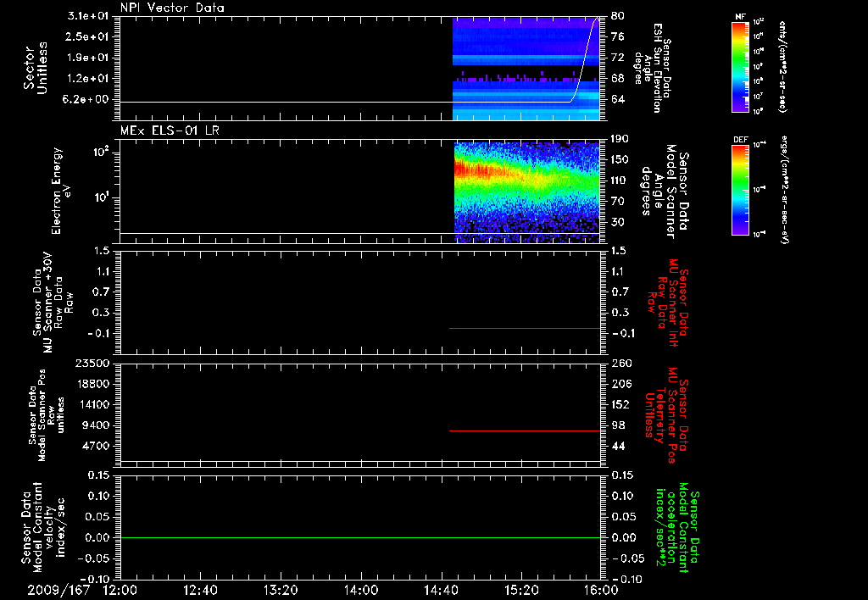Click the 15:20 time axis label
This screenshot has height=600, width=868.
coord(521,590)
